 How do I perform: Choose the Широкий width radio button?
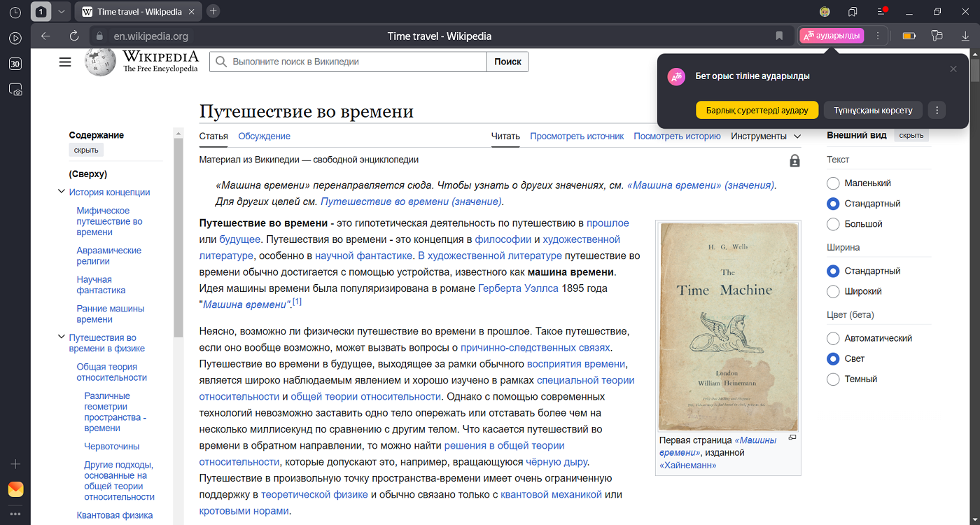pos(833,291)
